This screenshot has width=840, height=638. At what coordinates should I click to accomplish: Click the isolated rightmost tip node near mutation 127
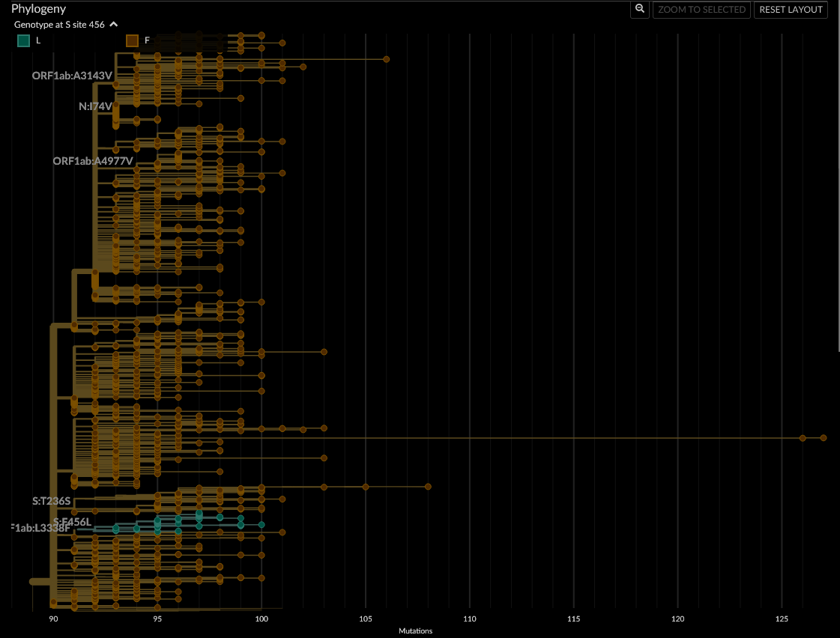pyautogui.click(x=824, y=437)
